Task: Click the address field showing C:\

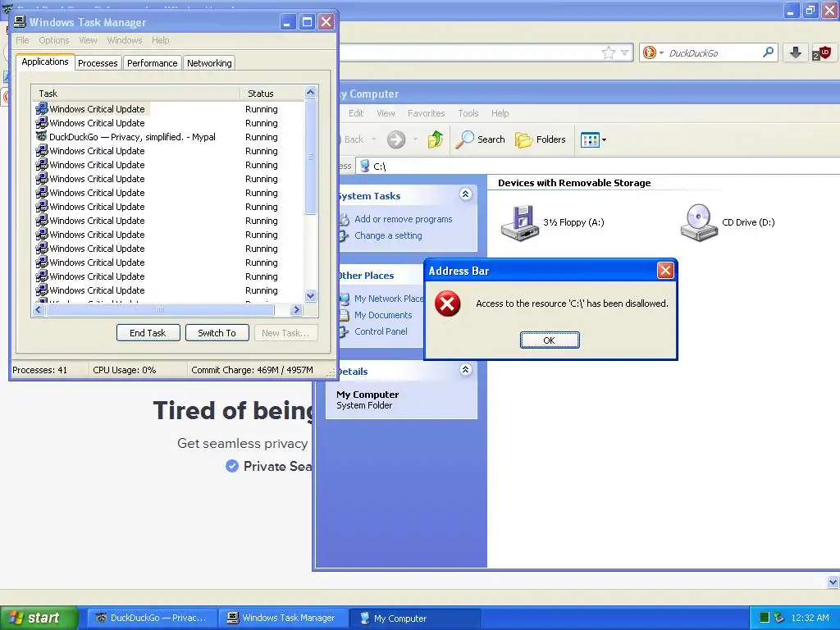Action: (597, 166)
